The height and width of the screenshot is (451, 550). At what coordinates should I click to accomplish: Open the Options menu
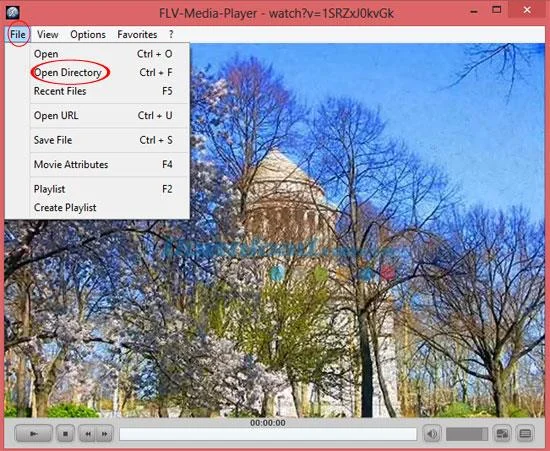(88, 34)
